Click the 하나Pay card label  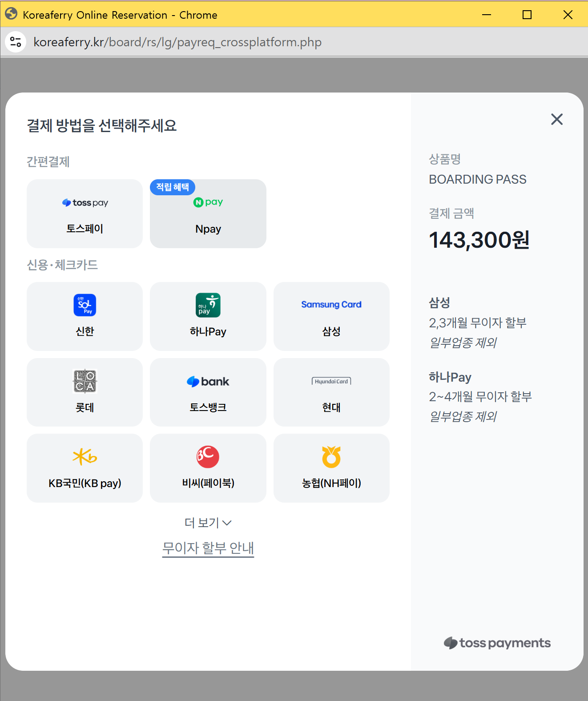(208, 331)
